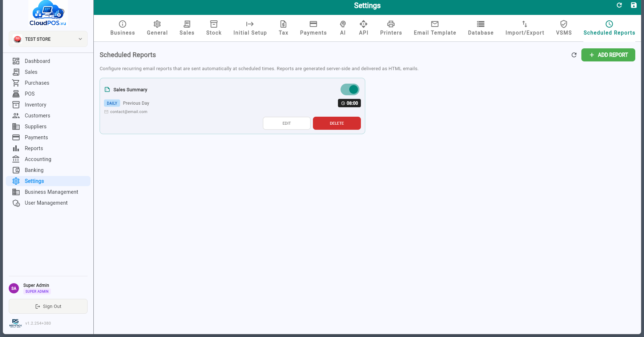The image size is (644, 337).
Task: Open the AI tab
Action: pos(343,28)
